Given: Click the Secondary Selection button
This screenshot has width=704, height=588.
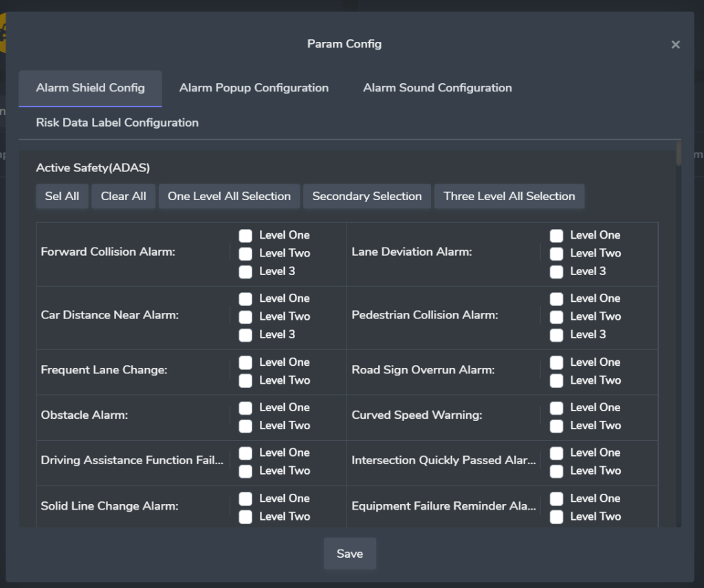Looking at the screenshot, I should coord(366,196).
